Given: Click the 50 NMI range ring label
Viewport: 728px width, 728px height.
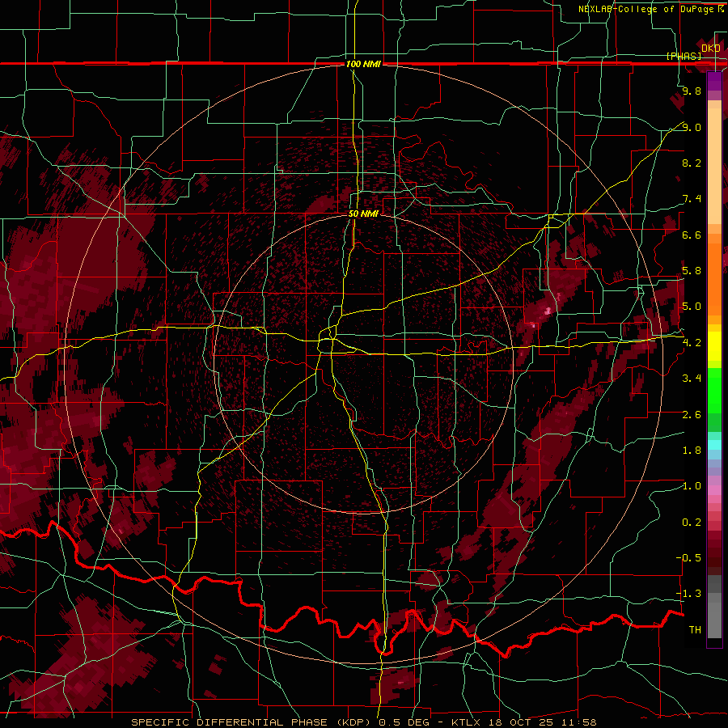Looking at the screenshot, I should 363,214.
